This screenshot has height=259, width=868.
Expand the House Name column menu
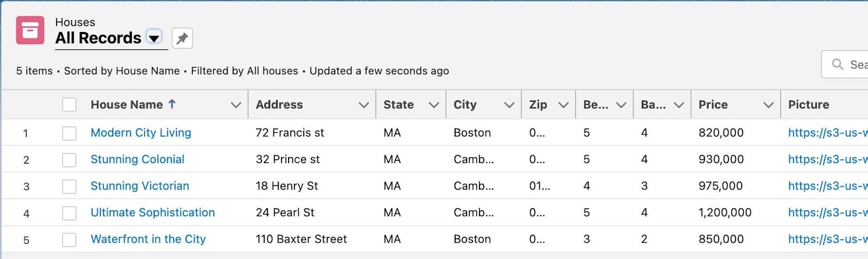(x=236, y=105)
